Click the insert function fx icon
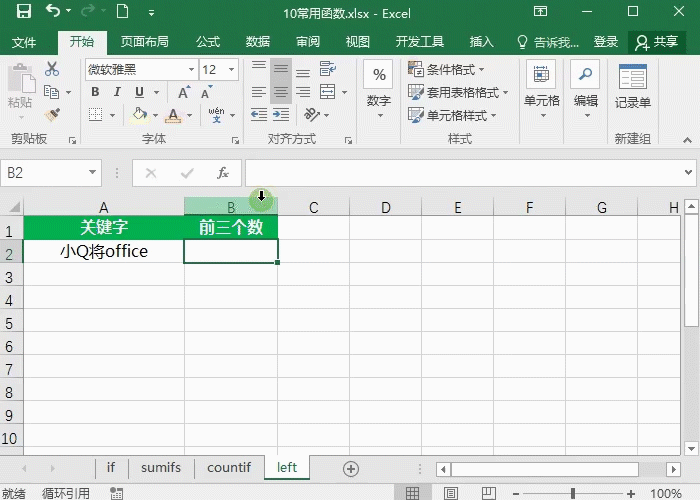This screenshot has width=700, height=500. point(223,173)
